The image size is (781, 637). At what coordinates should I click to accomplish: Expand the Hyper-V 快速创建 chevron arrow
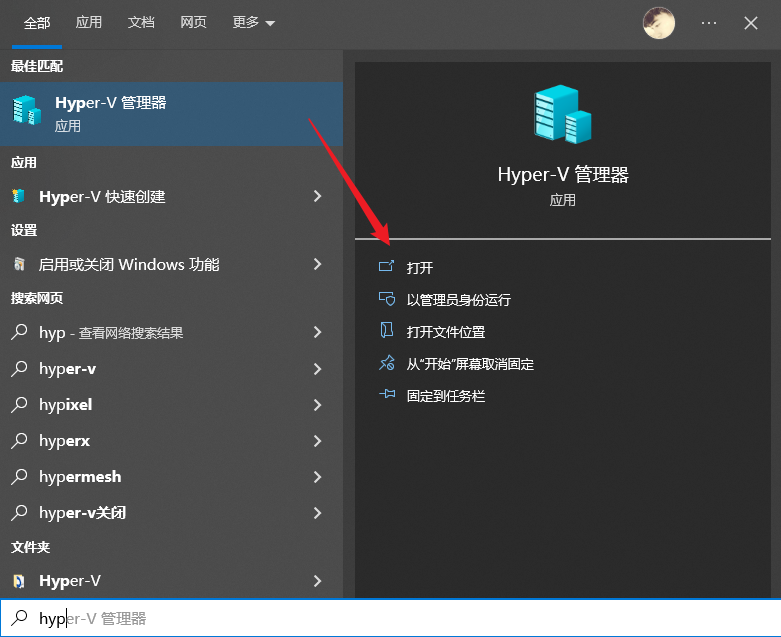317,196
